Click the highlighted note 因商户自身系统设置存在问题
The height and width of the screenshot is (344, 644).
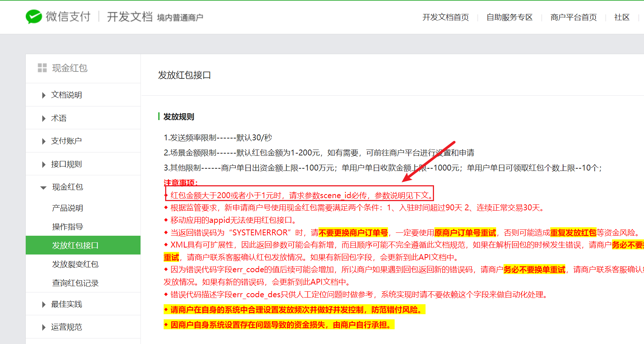[279, 325]
